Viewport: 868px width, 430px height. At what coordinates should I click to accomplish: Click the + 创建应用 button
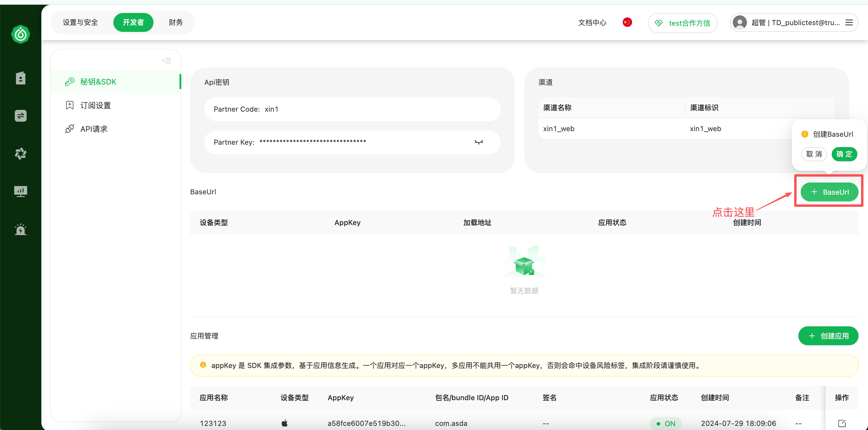tap(828, 336)
